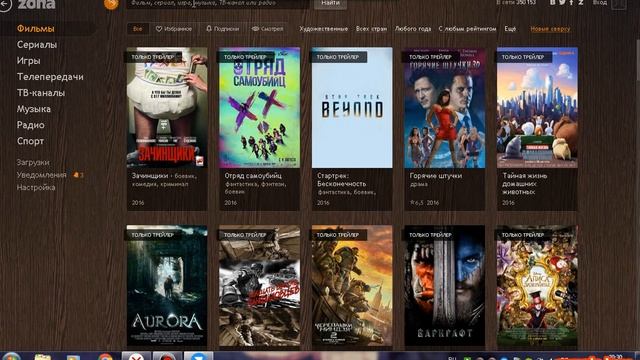Image resolution: width=640 pixels, height=360 pixels.
Task: Click the Зачинщики title text
Action: pos(150,176)
